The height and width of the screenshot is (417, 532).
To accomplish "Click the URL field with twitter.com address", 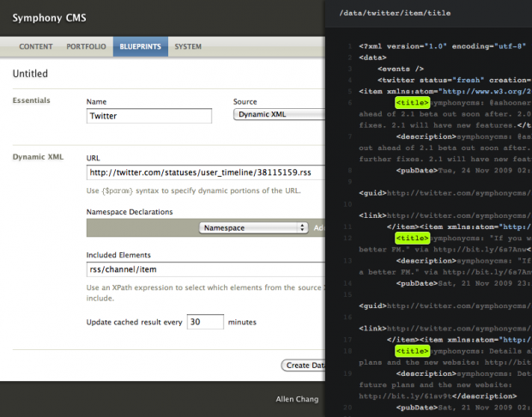I will (206, 172).
